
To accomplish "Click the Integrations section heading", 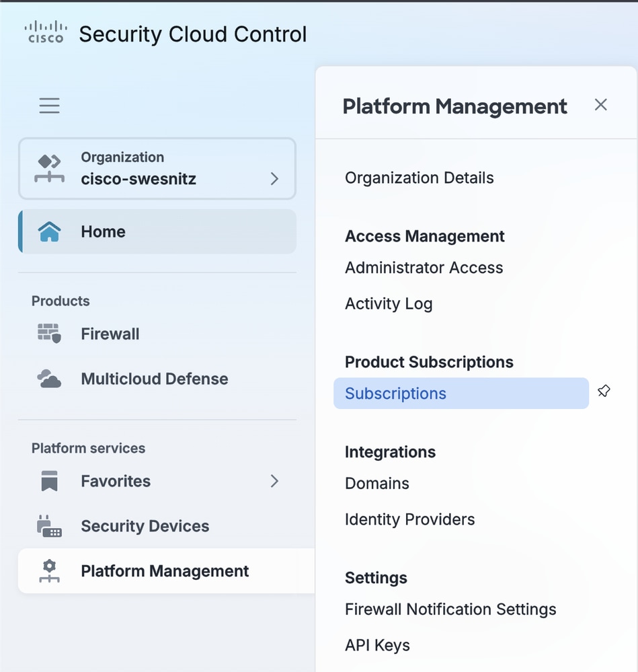I will (390, 452).
